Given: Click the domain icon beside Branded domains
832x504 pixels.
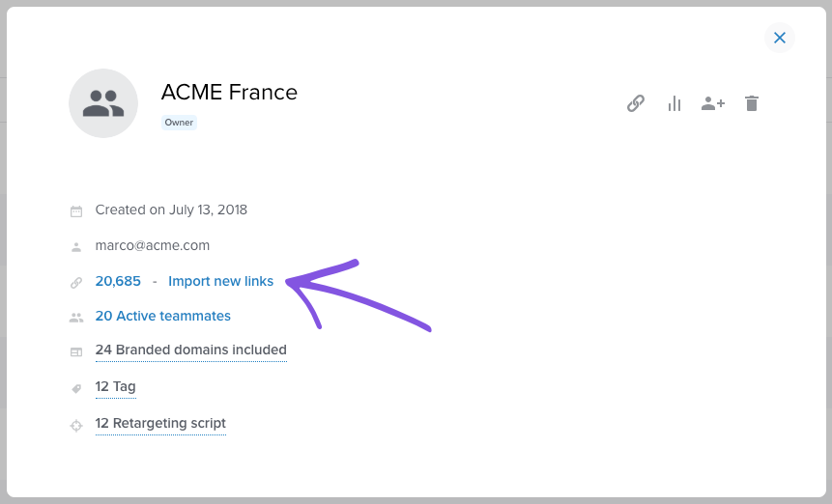Looking at the screenshot, I should pyautogui.click(x=76, y=351).
